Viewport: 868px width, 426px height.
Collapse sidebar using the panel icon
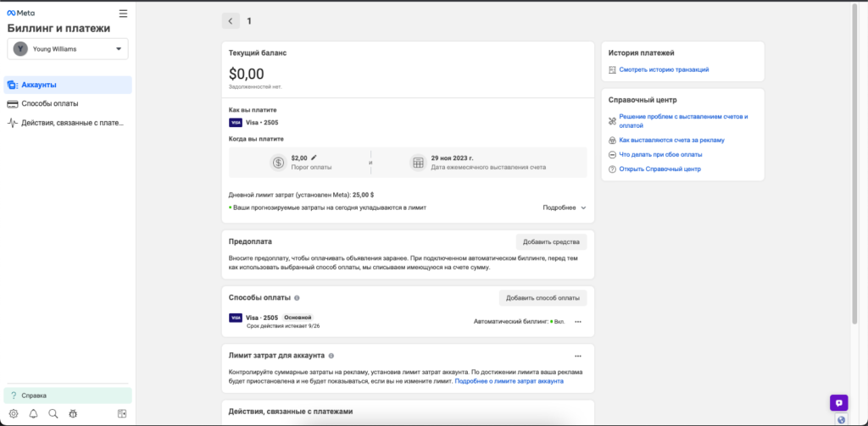[122, 413]
